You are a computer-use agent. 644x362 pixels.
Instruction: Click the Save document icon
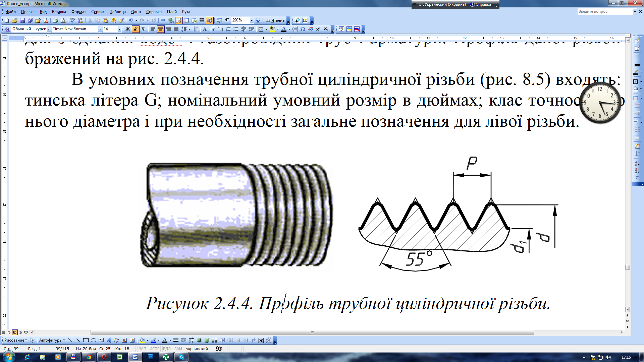tap(22, 20)
